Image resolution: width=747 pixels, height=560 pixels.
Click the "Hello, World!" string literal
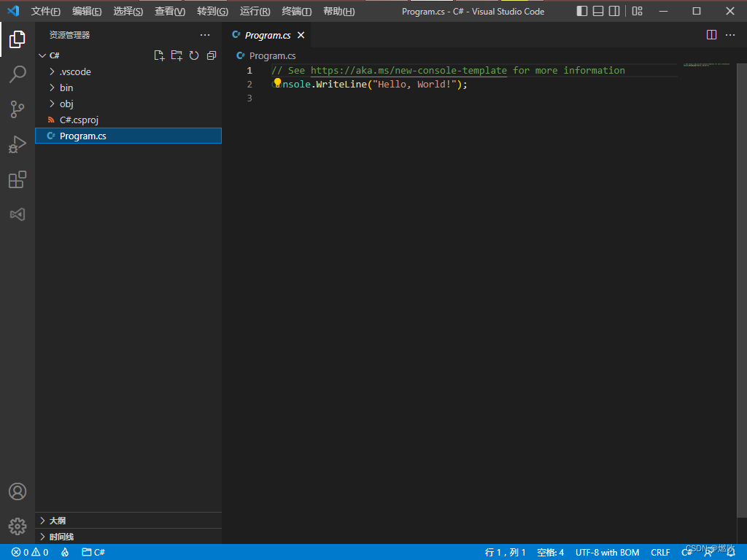tap(414, 85)
